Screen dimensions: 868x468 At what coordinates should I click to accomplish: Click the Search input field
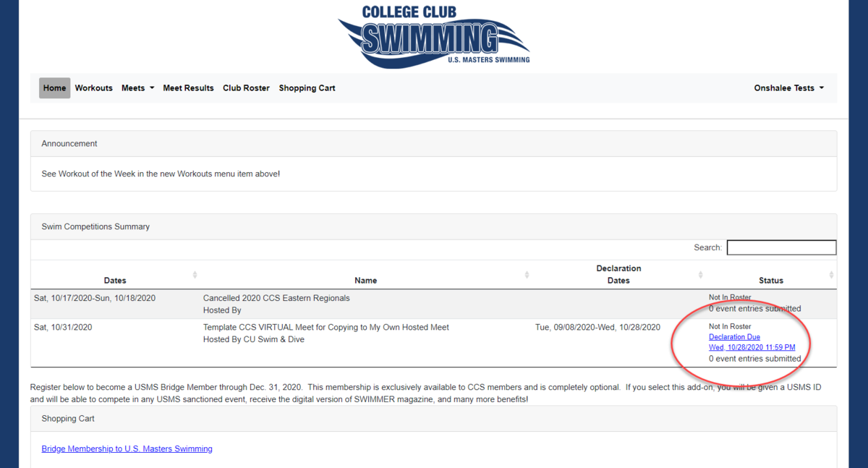pyautogui.click(x=781, y=247)
